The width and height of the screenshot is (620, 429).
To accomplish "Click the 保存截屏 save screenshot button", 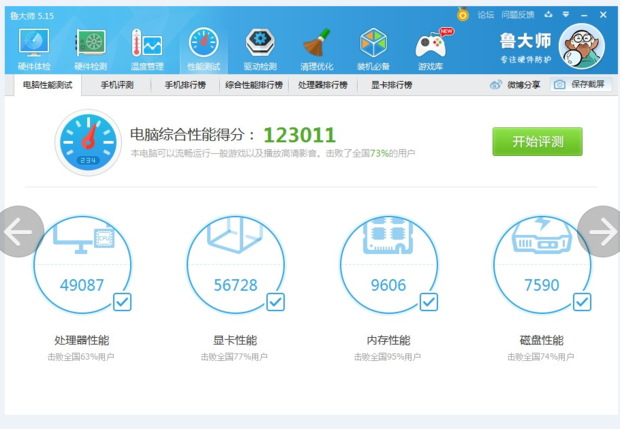I will 581,85.
